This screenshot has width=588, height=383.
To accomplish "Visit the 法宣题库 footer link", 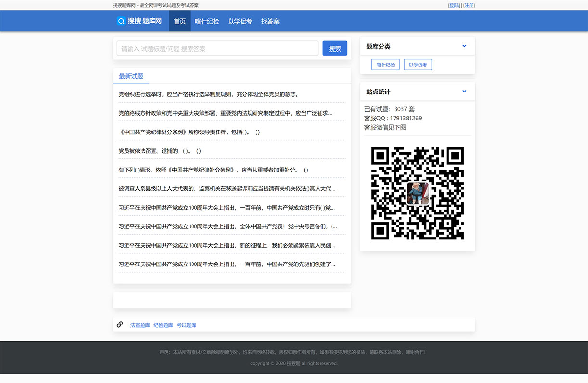I will 140,325.
